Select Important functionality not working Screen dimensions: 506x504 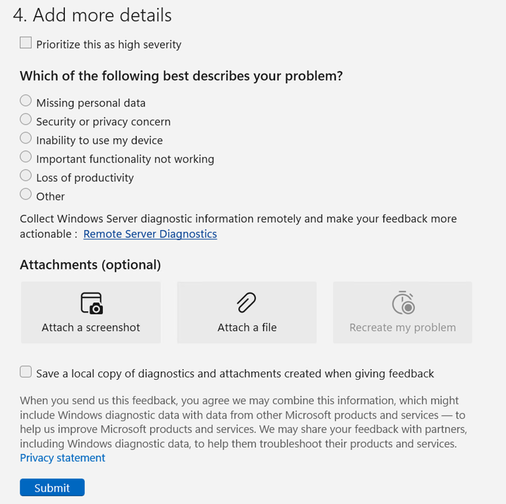(26, 156)
